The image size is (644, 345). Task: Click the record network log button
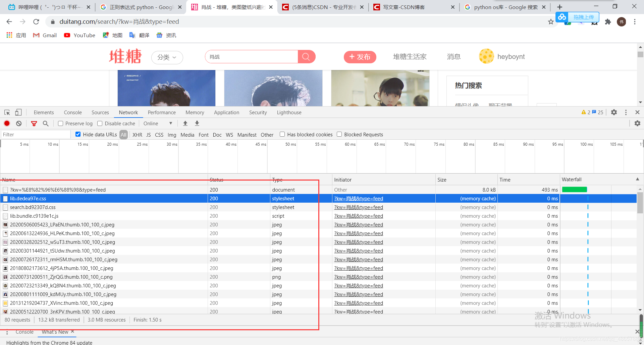(7, 123)
